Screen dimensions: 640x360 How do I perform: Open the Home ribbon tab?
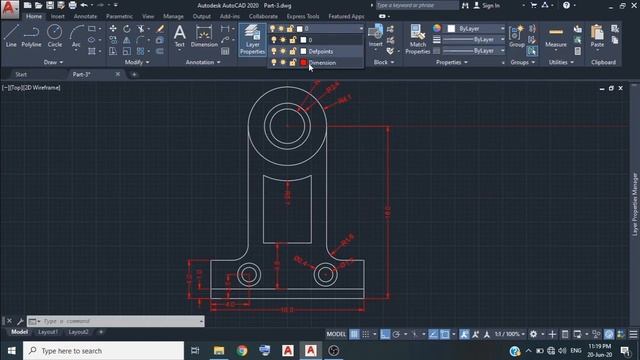[33, 16]
